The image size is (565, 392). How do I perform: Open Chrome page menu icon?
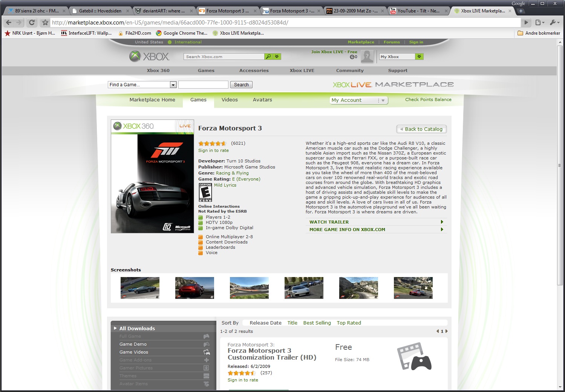[540, 22]
